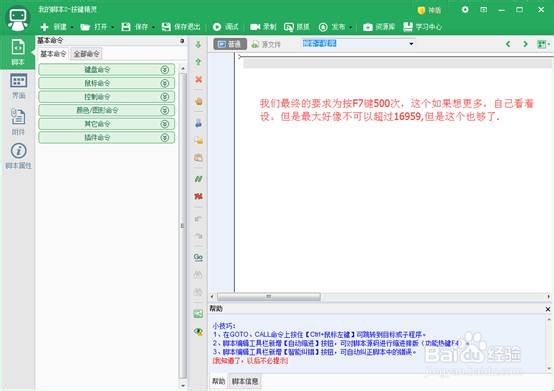Switch to 源文件 source view mode

(x=266, y=44)
